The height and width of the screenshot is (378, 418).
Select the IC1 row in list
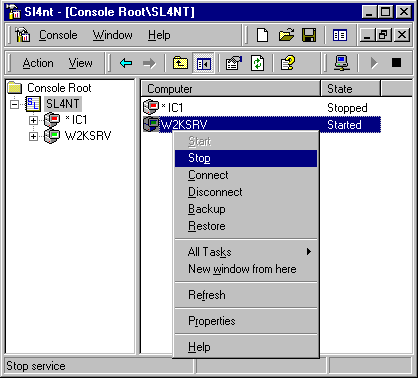261,107
